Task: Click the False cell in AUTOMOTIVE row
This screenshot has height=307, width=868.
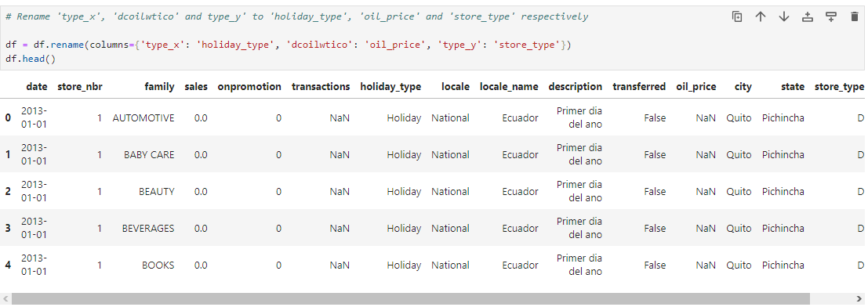Action: pyautogui.click(x=655, y=117)
